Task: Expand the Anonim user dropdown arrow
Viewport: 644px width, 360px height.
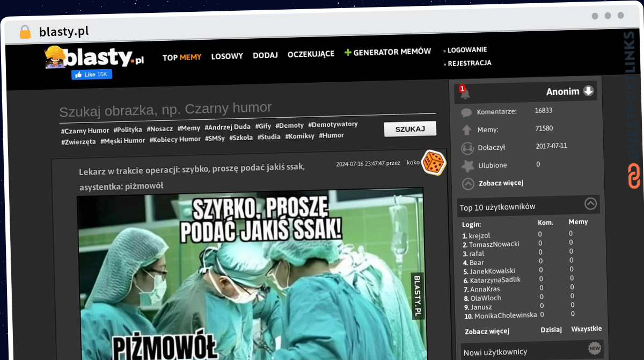Action: coord(589,91)
